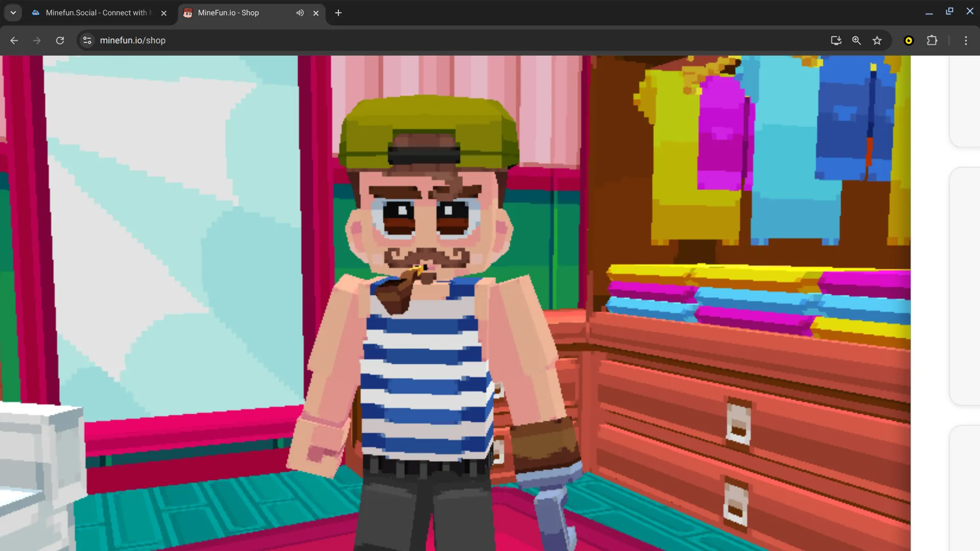Bookmark this page with the star
The width and height of the screenshot is (980, 551).
(877, 40)
